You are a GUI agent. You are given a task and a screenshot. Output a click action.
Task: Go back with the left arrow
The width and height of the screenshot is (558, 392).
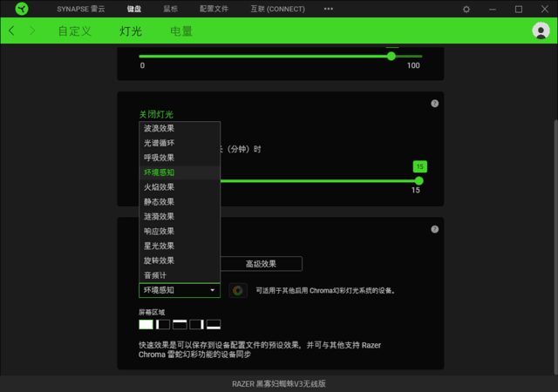click(11, 30)
